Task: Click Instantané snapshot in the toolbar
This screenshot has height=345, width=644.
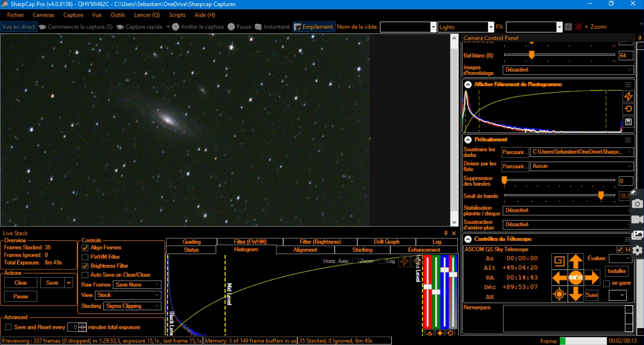Action: click(272, 27)
